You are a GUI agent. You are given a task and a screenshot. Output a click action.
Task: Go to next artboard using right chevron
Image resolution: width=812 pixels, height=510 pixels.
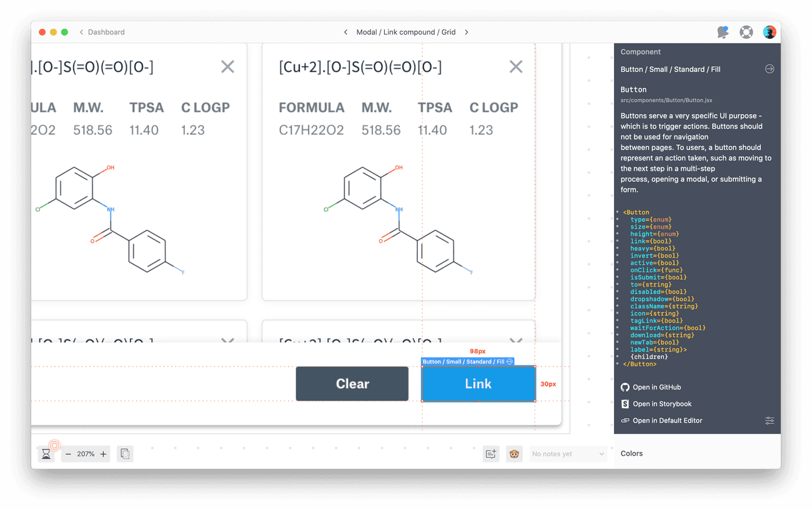coord(467,32)
